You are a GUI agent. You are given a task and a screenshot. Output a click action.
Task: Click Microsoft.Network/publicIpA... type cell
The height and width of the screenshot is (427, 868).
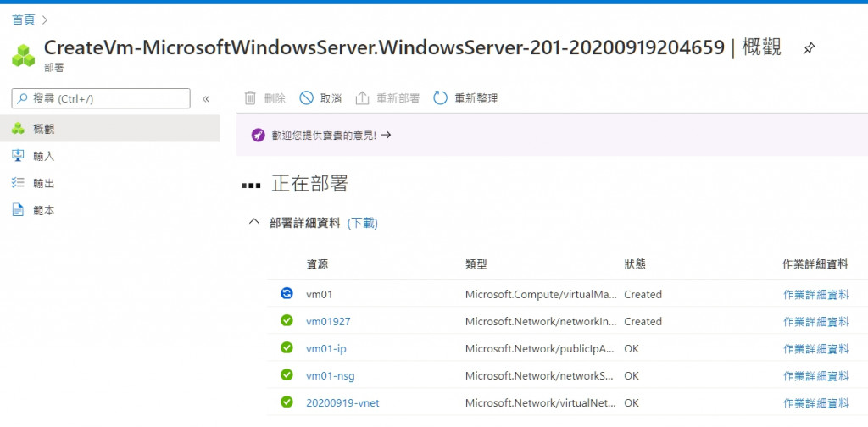click(540, 348)
